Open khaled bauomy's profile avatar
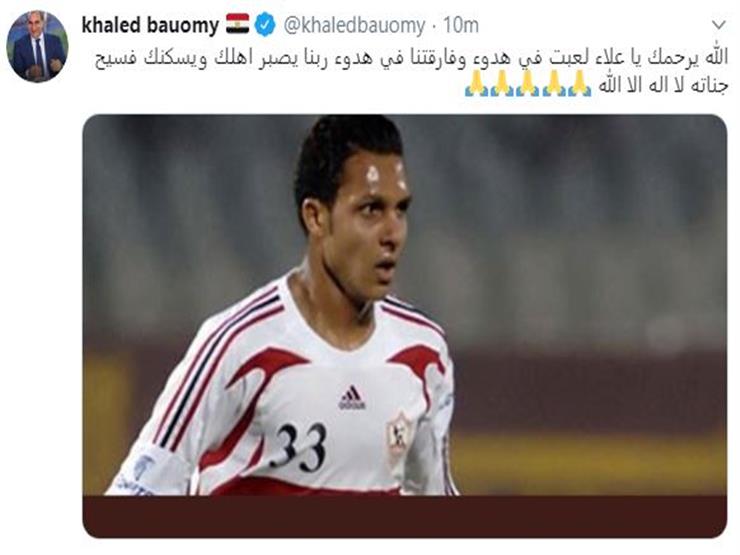 37,46
